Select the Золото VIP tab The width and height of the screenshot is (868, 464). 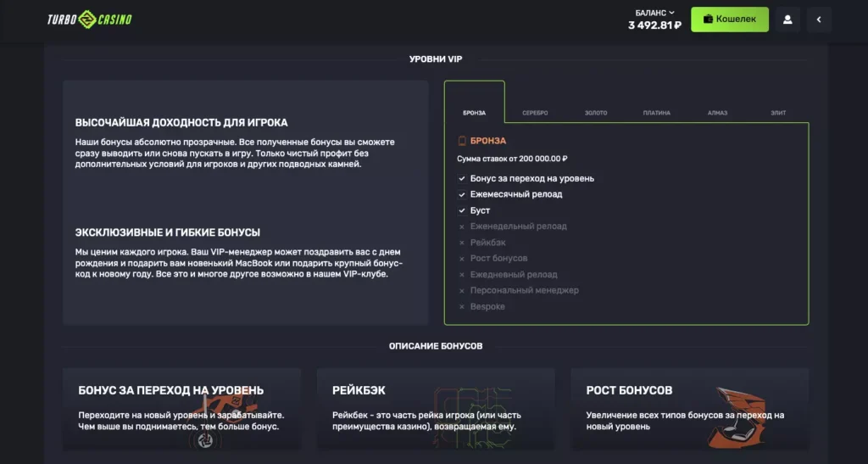click(596, 113)
